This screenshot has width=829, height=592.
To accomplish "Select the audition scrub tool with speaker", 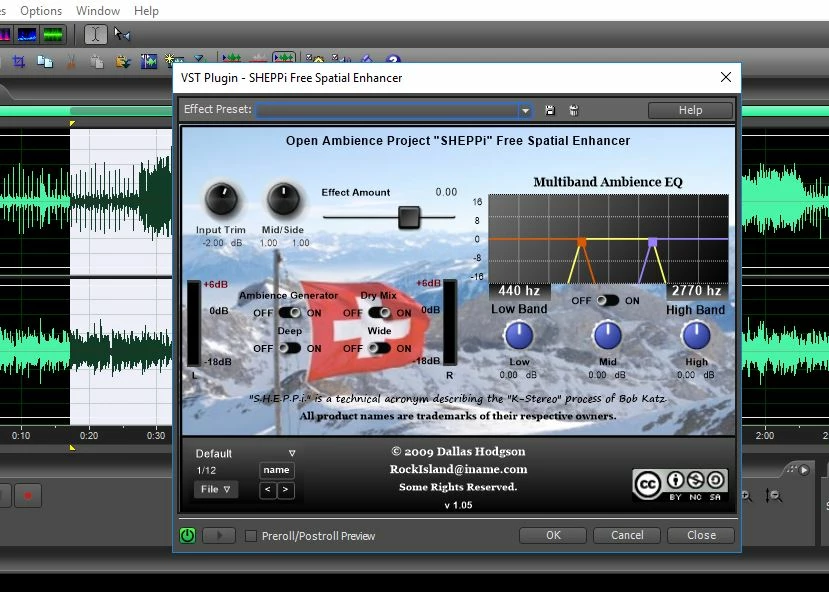I will coord(122,35).
